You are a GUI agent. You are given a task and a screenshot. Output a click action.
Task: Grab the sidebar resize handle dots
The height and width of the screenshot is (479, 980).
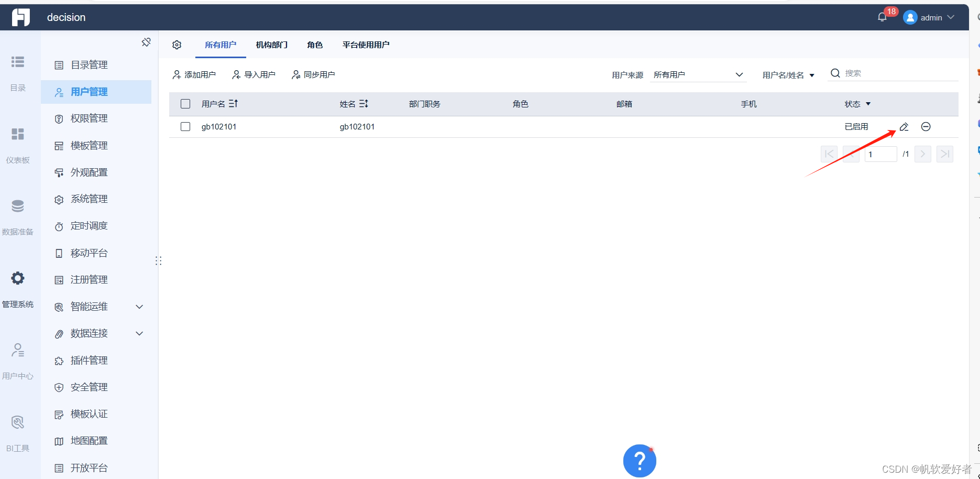pos(158,260)
